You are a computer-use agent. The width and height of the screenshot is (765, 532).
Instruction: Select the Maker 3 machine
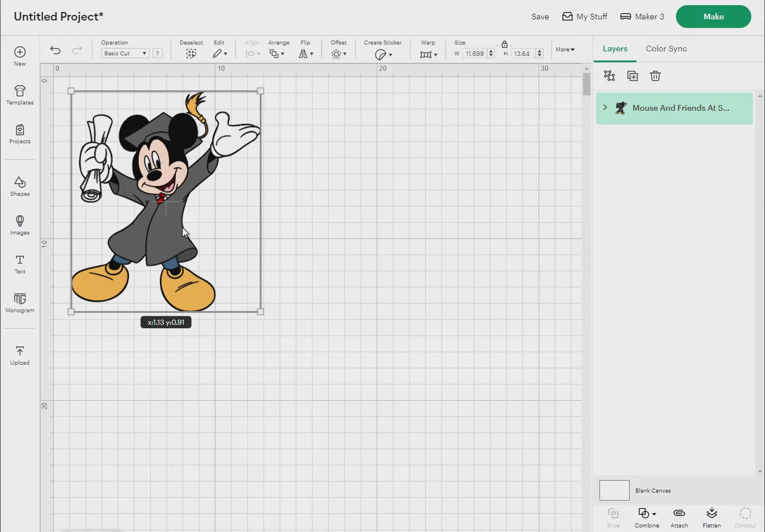point(642,17)
